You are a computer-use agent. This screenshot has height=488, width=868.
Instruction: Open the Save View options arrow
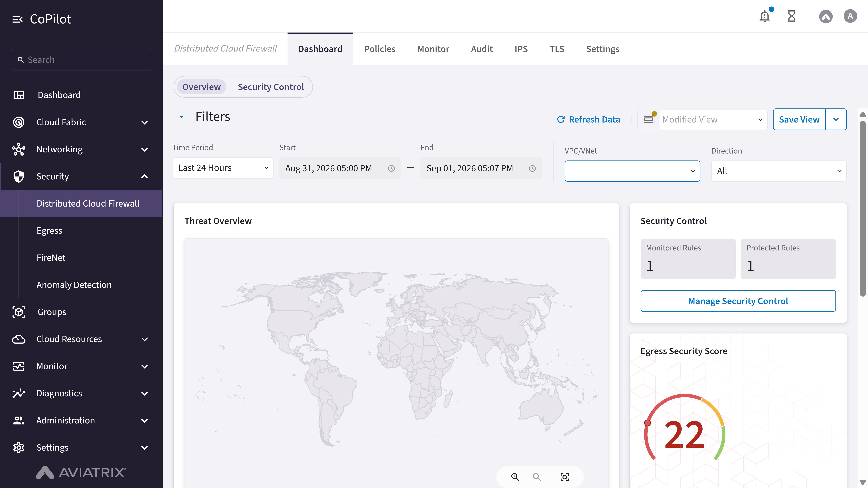click(836, 119)
